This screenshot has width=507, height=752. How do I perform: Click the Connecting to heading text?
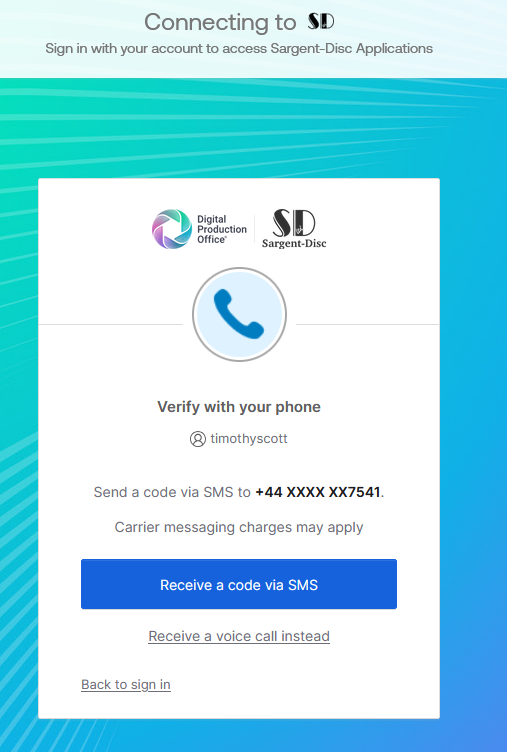220,22
